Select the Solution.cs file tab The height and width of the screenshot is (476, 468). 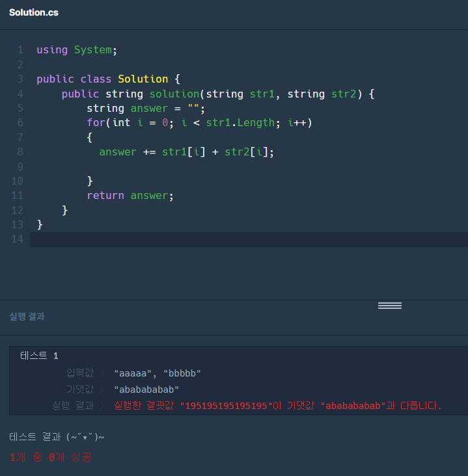point(34,12)
